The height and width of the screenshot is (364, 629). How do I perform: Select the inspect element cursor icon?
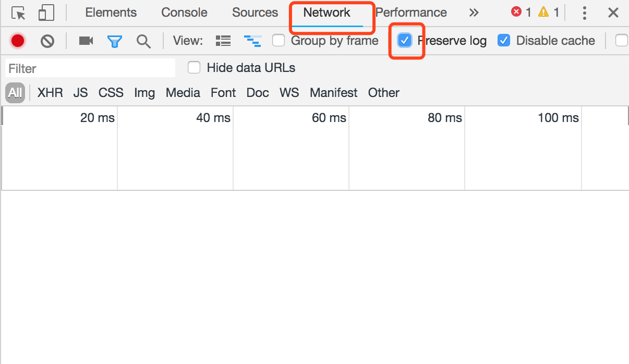(19, 13)
